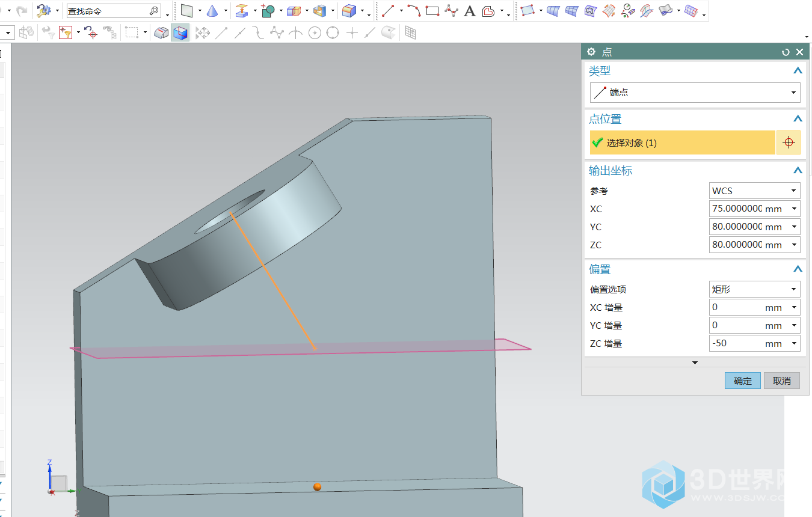This screenshot has width=812, height=517.
Task: Select the studio spline tool
Action: [451, 11]
